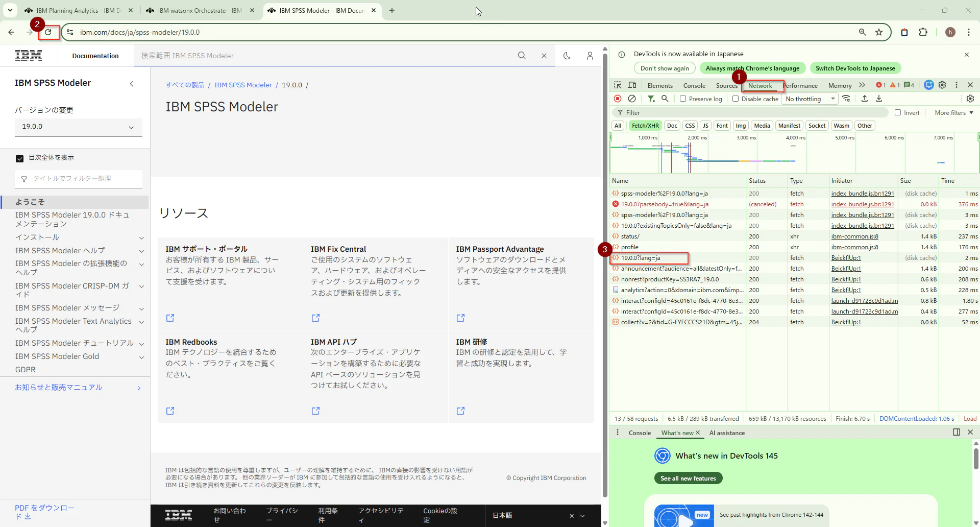Open IBM Redbooks external link icon
The width and height of the screenshot is (980, 527).
click(x=170, y=411)
